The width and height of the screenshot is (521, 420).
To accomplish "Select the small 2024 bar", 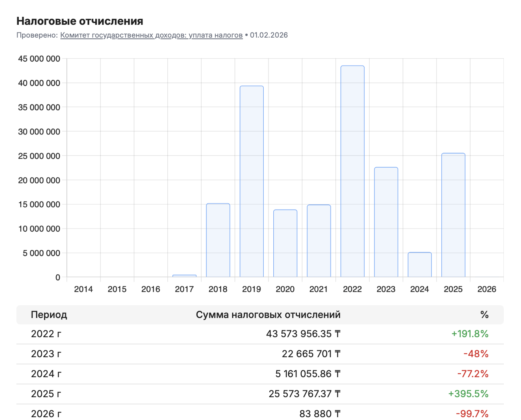I will click(x=420, y=264).
